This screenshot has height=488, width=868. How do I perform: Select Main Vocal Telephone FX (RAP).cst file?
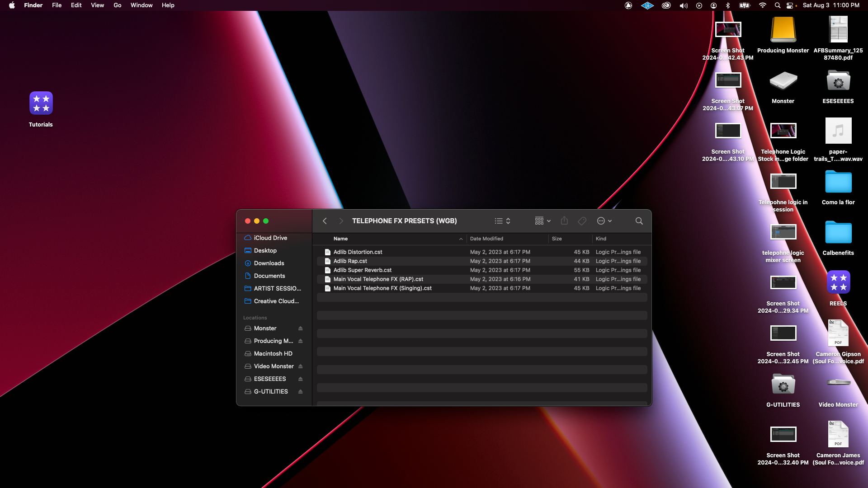[x=378, y=279]
